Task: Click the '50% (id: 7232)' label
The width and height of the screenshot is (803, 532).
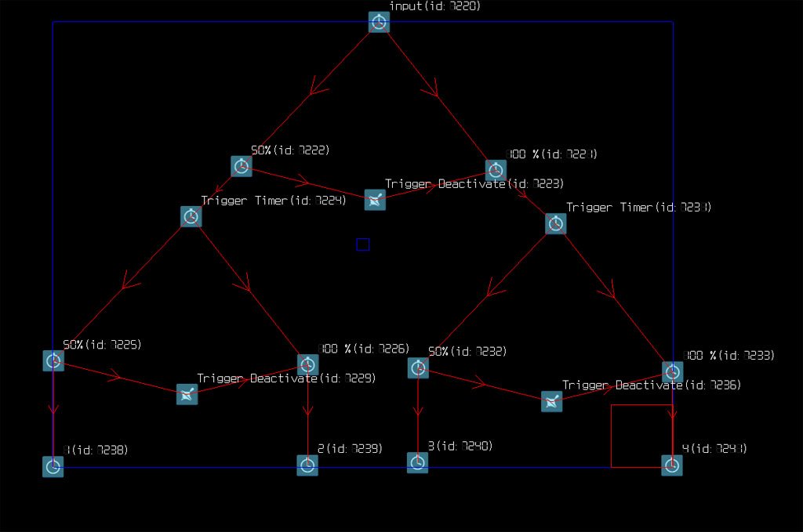Action: tap(467, 351)
